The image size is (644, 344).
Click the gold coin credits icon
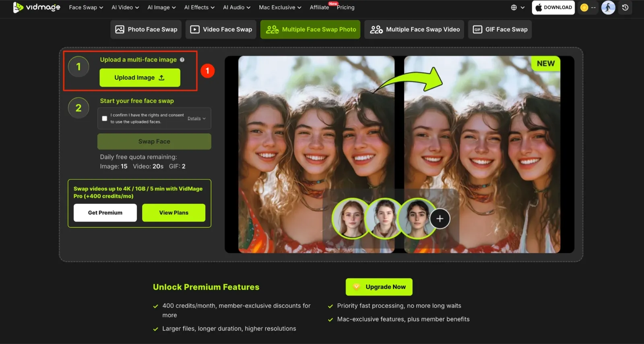pyautogui.click(x=584, y=7)
